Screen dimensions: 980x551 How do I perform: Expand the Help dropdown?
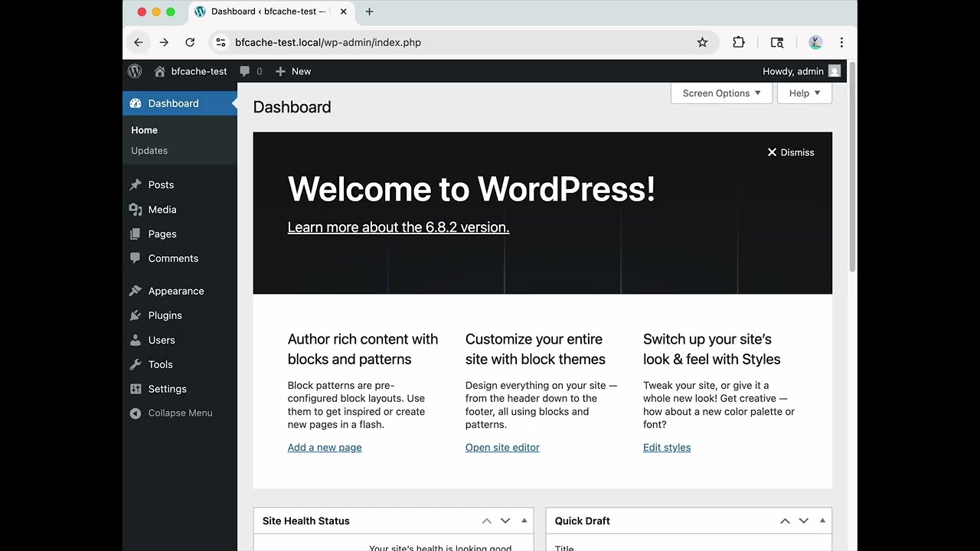[x=804, y=93]
